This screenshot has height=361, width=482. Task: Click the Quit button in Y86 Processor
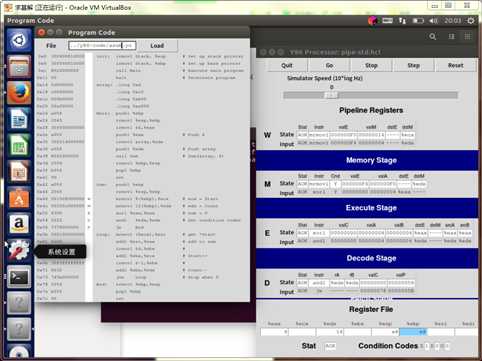(x=287, y=65)
